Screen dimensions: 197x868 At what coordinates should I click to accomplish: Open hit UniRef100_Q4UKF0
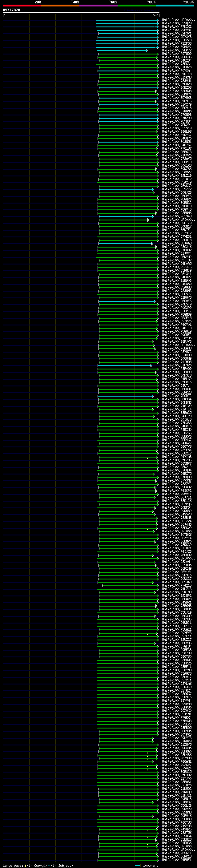177,426
